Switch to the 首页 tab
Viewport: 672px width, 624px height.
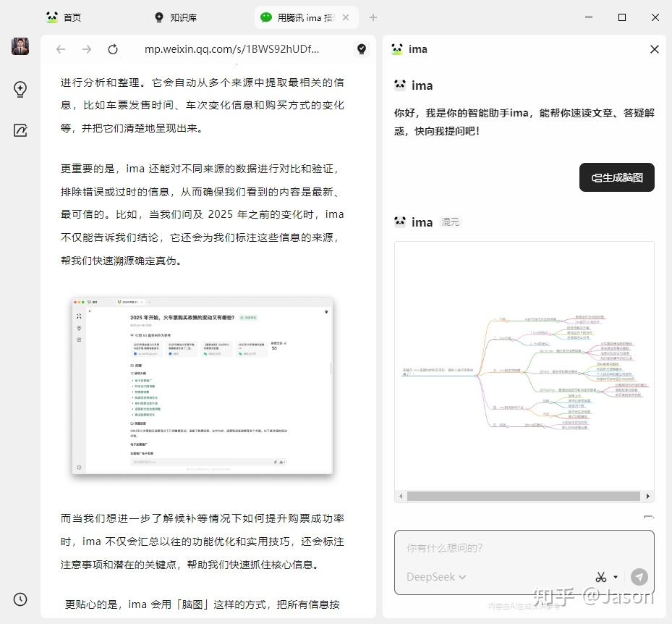click(71, 17)
